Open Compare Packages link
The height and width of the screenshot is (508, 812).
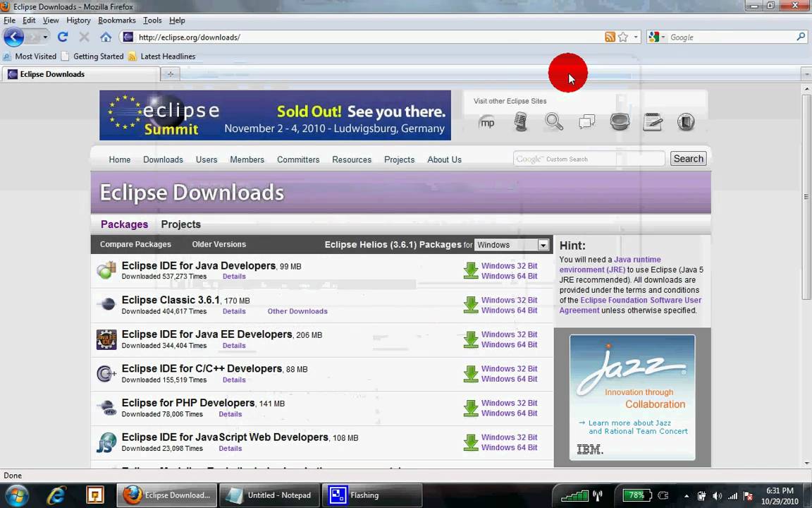point(135,244)
